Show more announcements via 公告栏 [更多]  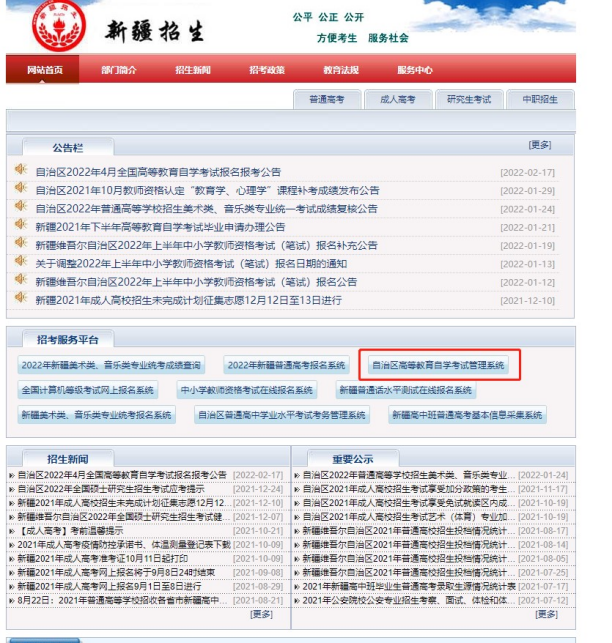pos(539,145)
